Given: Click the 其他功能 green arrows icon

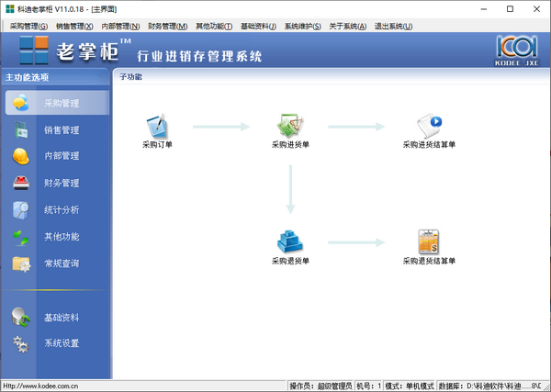Looking at the screenshot, I should [21, 237].
